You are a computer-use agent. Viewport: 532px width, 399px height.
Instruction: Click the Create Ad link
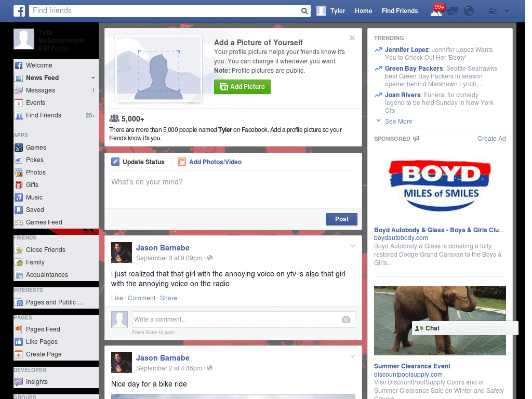click(x=491, y=138)
